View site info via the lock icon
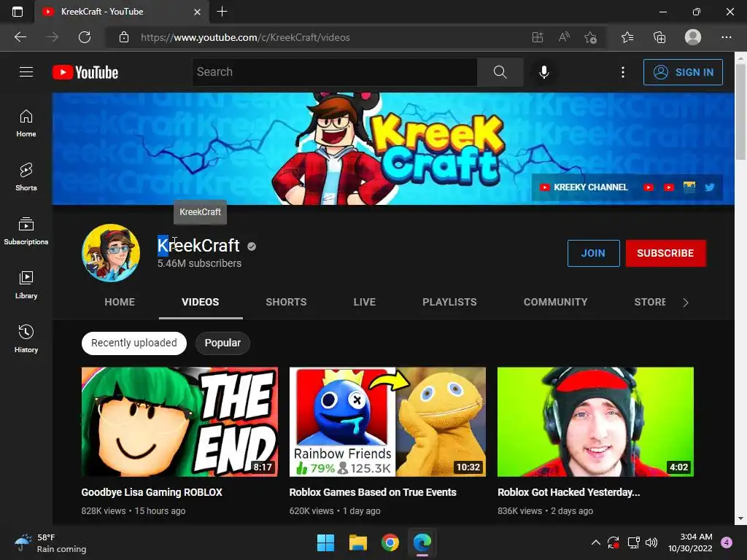 (x=124, y=37)
